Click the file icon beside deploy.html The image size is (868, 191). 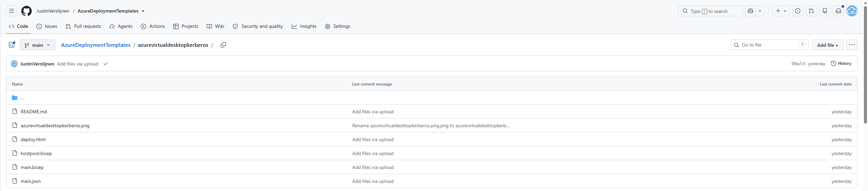15,139
